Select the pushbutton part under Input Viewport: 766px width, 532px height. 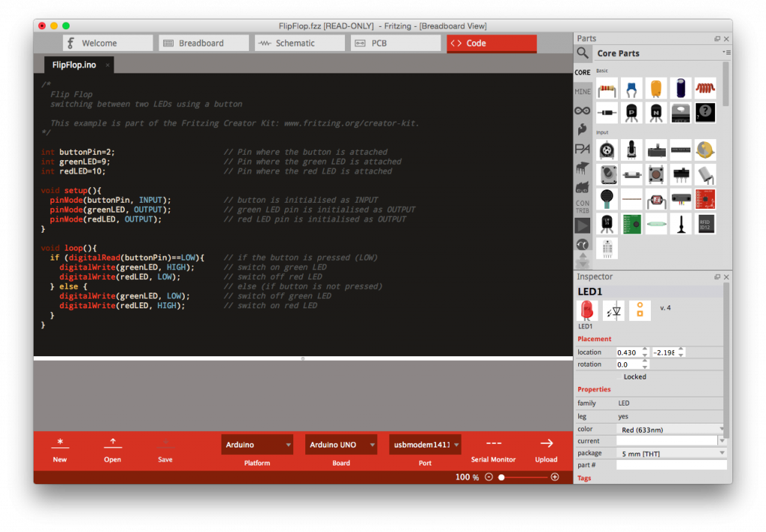click(656, 174)
